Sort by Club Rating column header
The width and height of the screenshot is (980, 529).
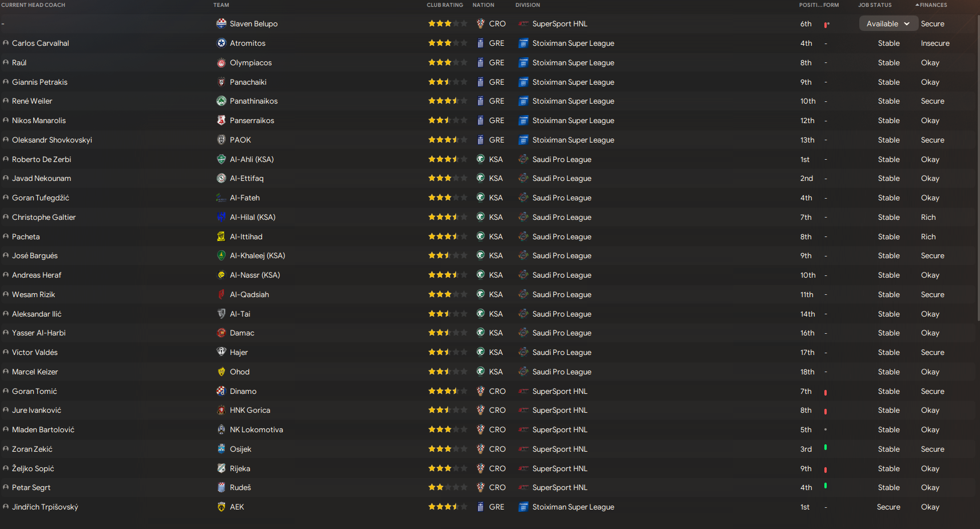[445, 5]
